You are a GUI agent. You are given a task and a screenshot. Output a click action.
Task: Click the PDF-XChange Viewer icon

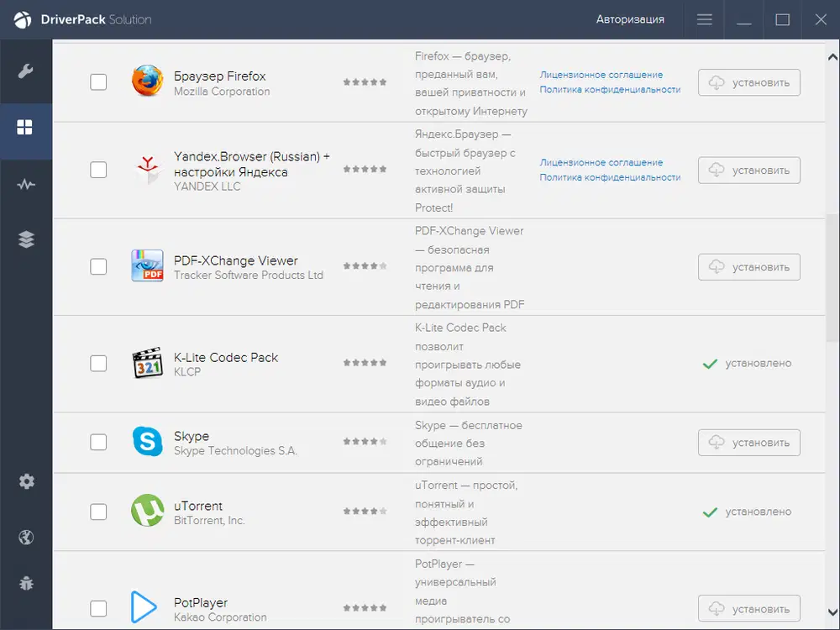[147, 265]
